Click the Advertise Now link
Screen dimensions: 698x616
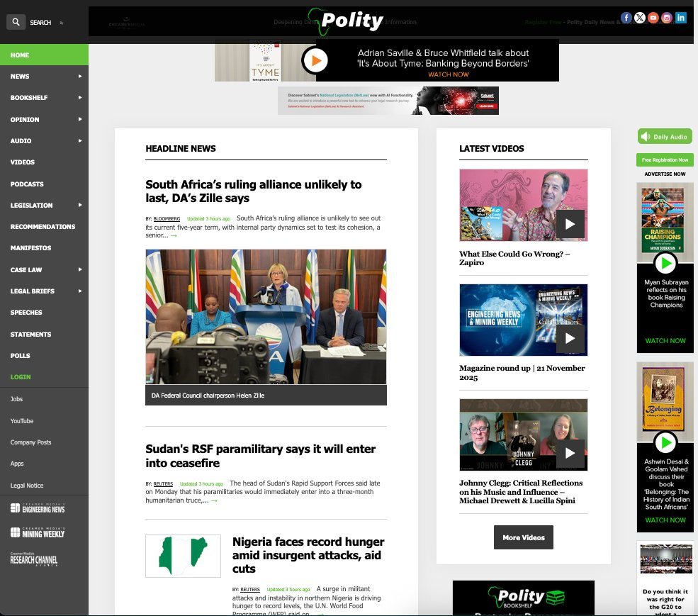pyautogui.click(x=665, y=174)
